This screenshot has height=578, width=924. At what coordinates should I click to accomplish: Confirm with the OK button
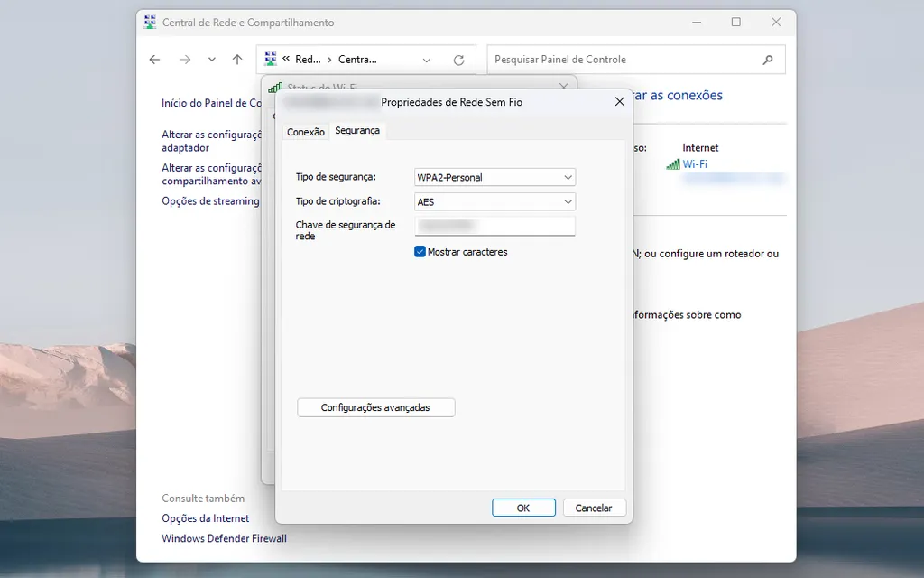tap(523, 508)
